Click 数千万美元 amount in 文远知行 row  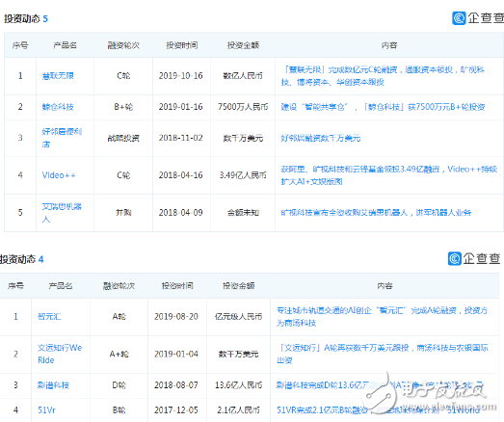[x=238, y=354]
